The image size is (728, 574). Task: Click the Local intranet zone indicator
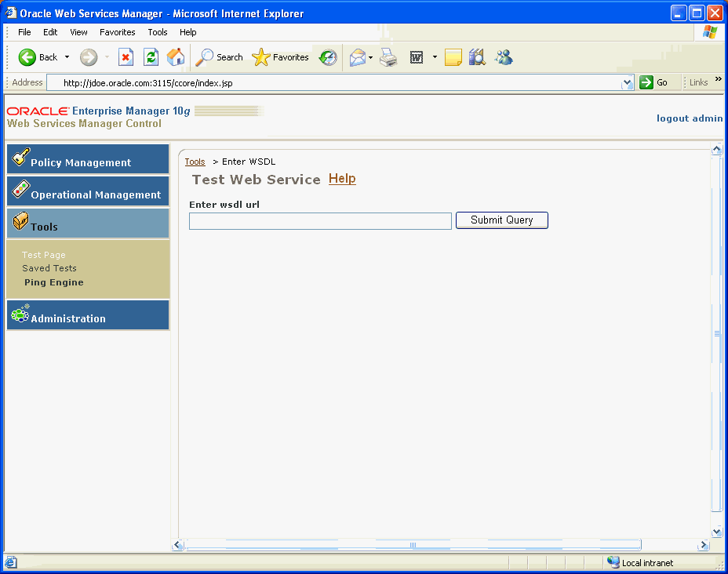tap(640, 563)
